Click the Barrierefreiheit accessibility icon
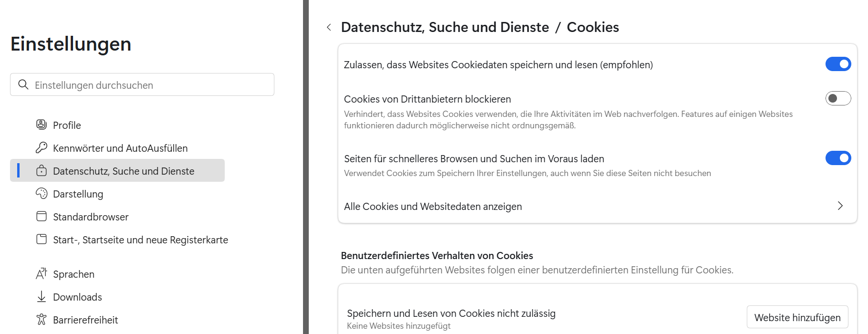 [42, 320]
